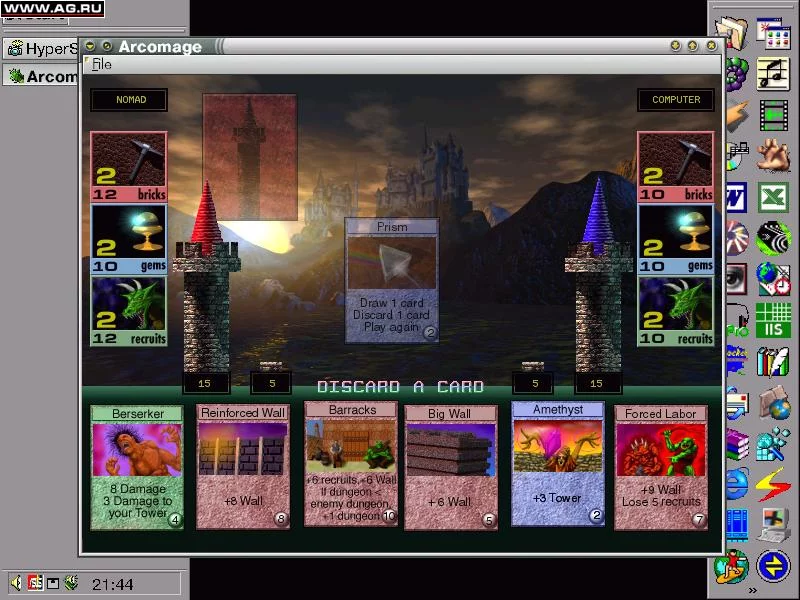Launch the Internet Explorer shortcut

pyautogui.click(x=737, y=484)
